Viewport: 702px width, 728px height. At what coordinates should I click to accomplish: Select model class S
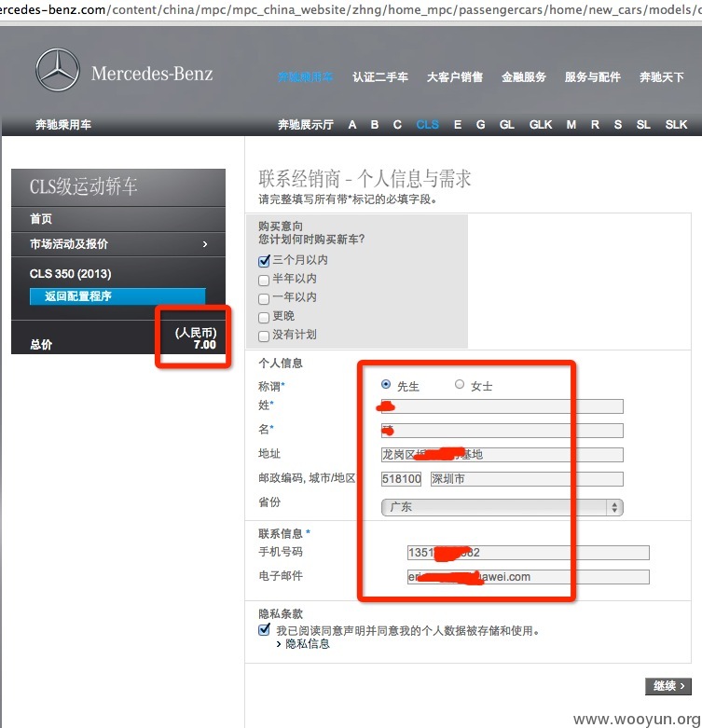(x=618, y=124)
